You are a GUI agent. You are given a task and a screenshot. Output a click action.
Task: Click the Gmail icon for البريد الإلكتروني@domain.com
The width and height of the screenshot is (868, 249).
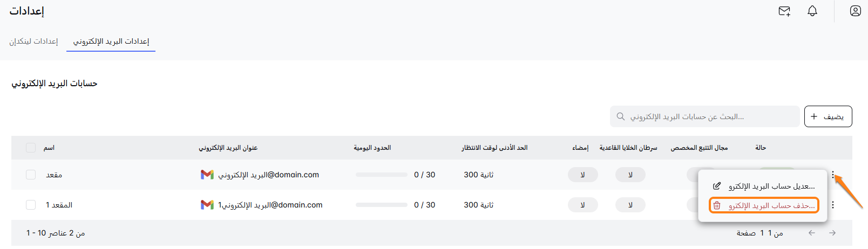pyautogui.click(x=207, y=175)
